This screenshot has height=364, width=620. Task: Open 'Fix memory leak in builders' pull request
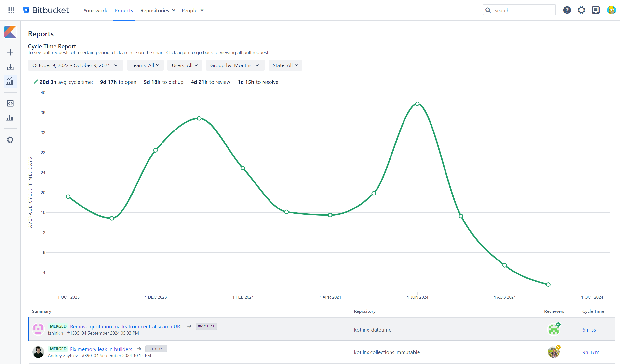[101, 349]
